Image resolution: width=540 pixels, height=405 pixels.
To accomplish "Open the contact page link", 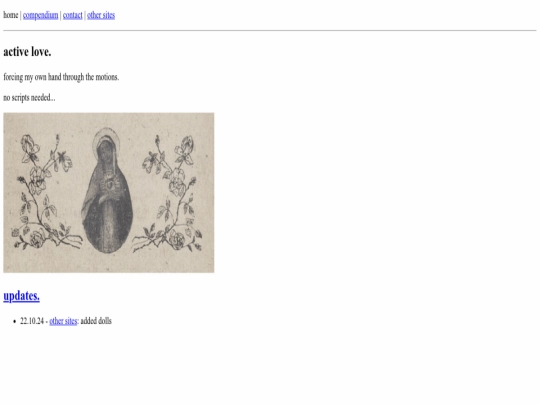I will (x=73, y=15).
